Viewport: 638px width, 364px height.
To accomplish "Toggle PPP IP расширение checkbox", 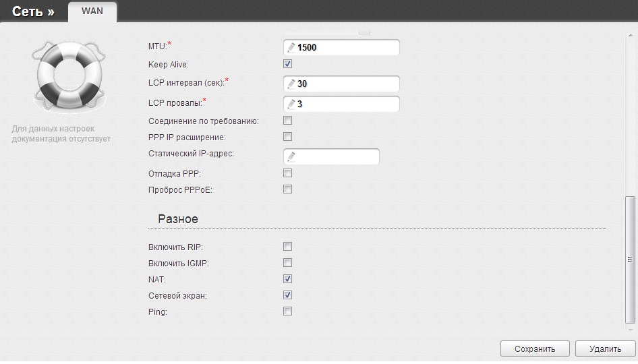I will pyautogui.click(x=287, y=137).
